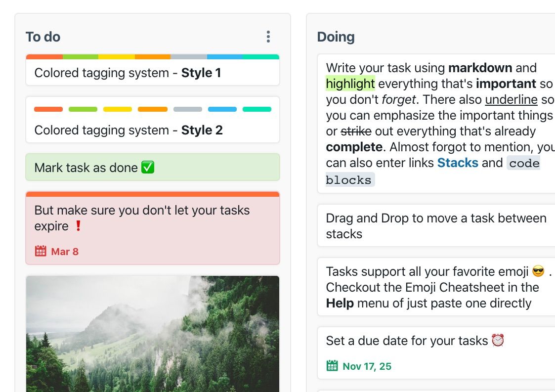555x392 pixels.
Task: Open the Drag and Drop task card
Action: coord(436,225)
